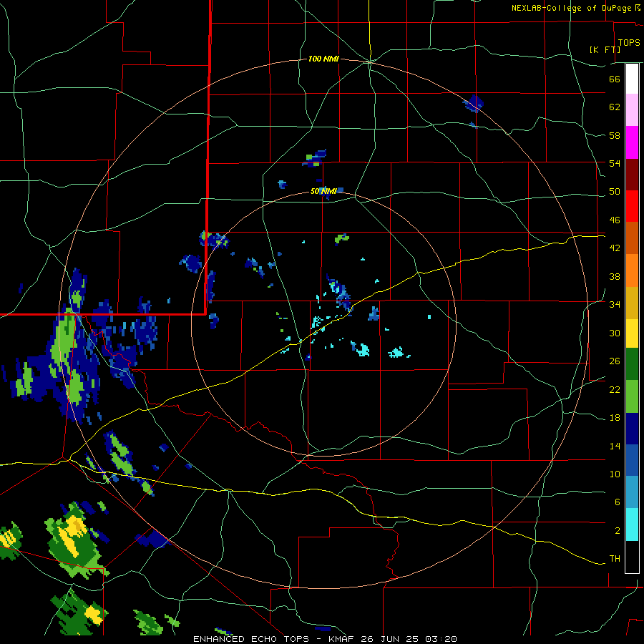Click the legend value 10
This screenshot has height=644, width=644.
615,474
